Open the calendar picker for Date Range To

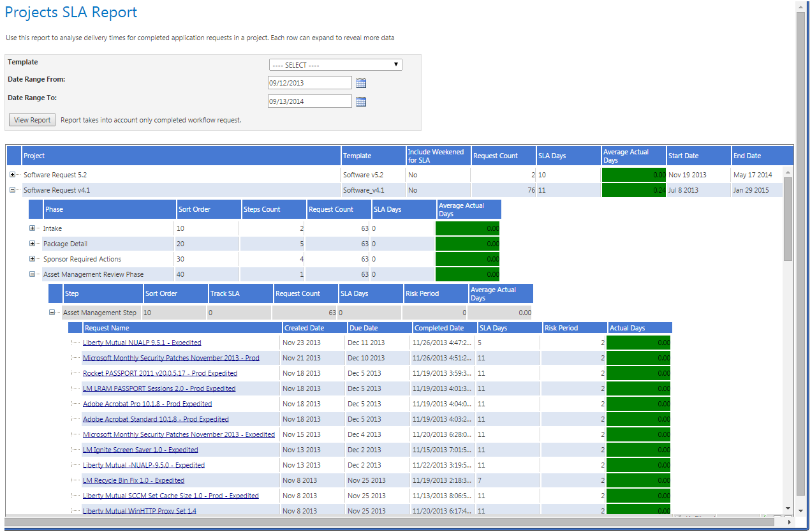point(361,101)
